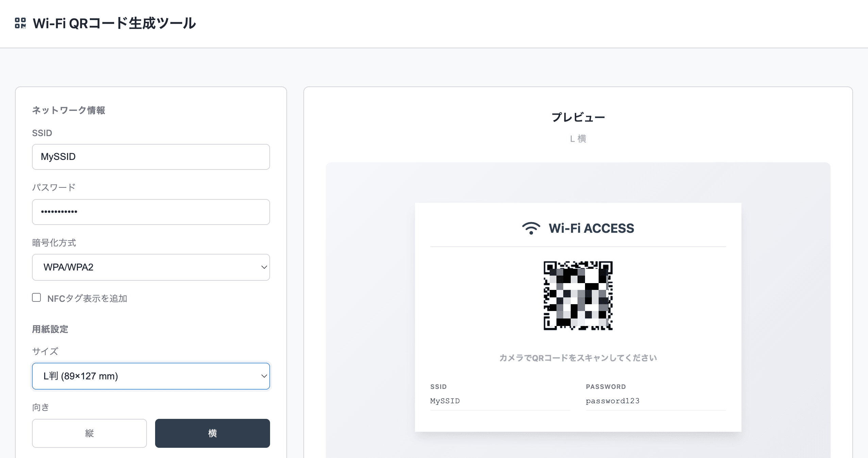Click the プレビュー heading
868x458 pixels.
click(x=578, y=117)
